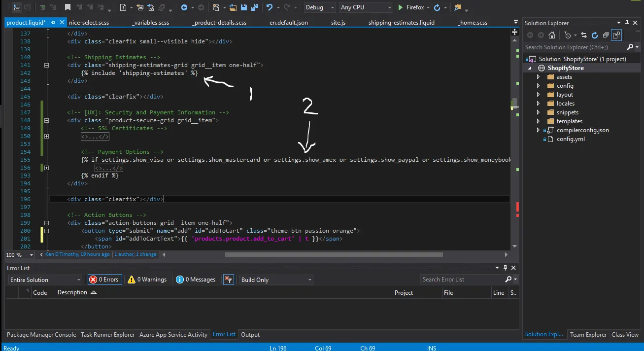Refresh the Solution Explorer
644x351 pixels.
(595, 35)
